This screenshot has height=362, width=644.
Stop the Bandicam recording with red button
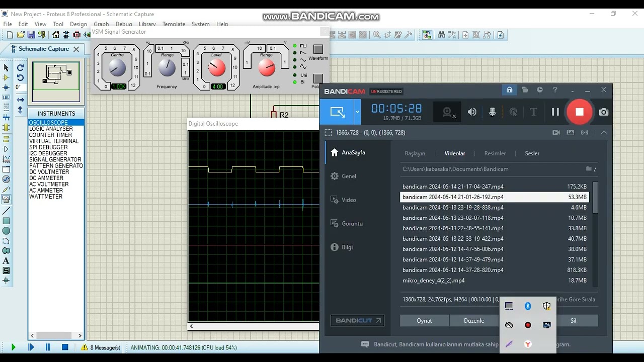(x=580, y=112)
